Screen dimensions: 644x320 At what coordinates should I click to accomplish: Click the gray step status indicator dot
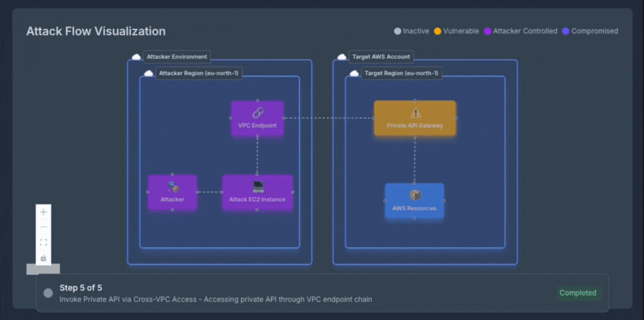click(x=48, y=293)
